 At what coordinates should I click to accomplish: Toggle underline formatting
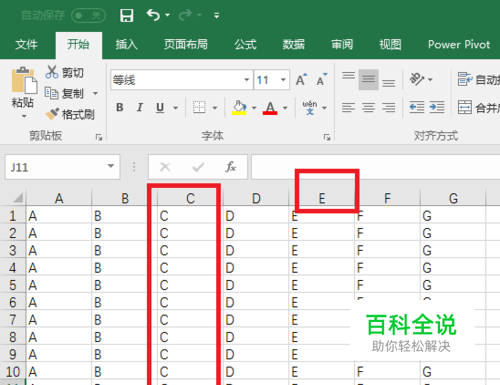(x=160, y=107)
